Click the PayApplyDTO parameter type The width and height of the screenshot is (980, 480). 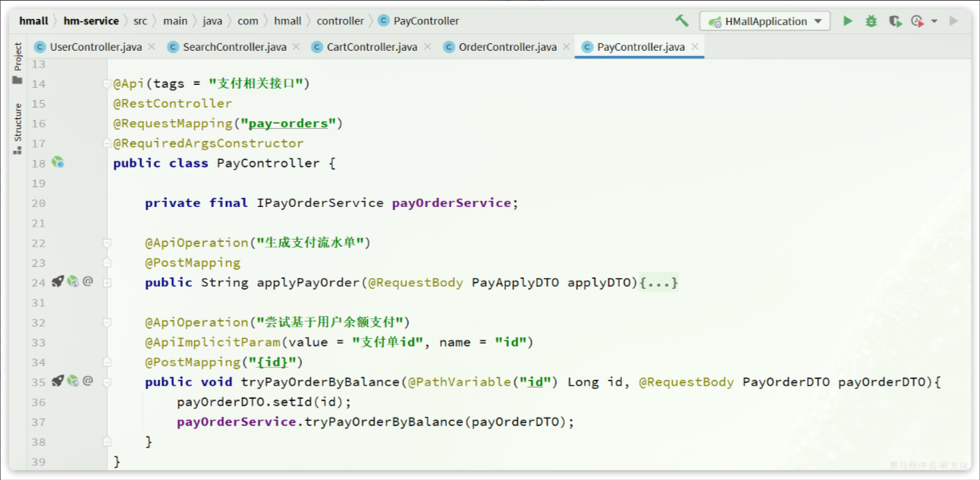pyautogui.click(x=516, y=282)
